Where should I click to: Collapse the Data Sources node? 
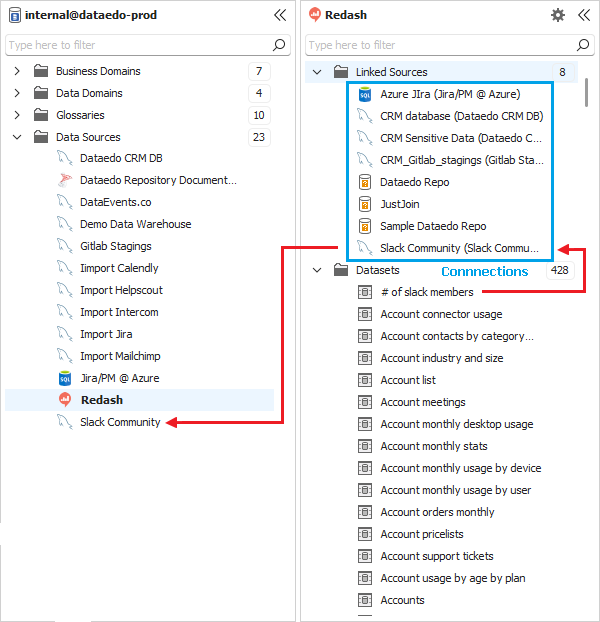[x=17, y=137]
